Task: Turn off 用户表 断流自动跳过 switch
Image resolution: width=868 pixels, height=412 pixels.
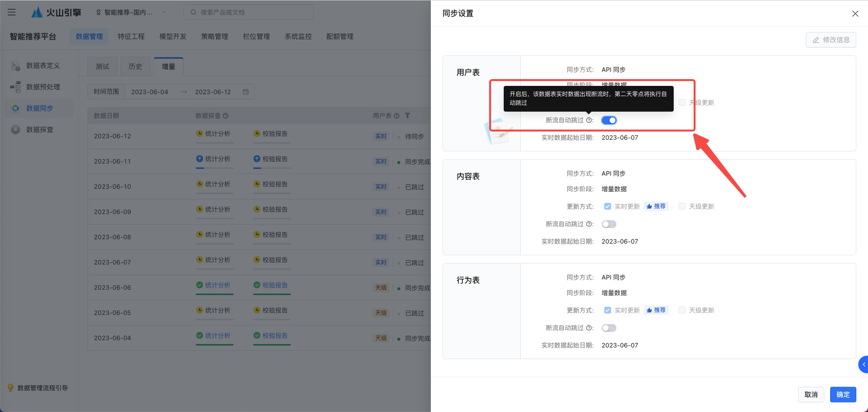Action: 609,120
